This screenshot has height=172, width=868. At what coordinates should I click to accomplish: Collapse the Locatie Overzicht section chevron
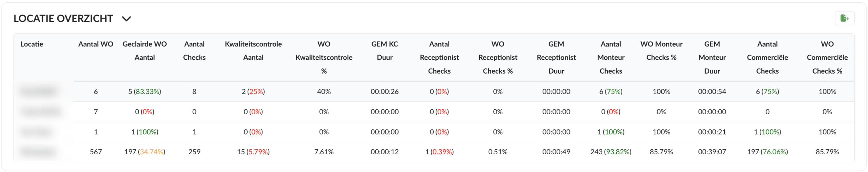pos(126,19)
